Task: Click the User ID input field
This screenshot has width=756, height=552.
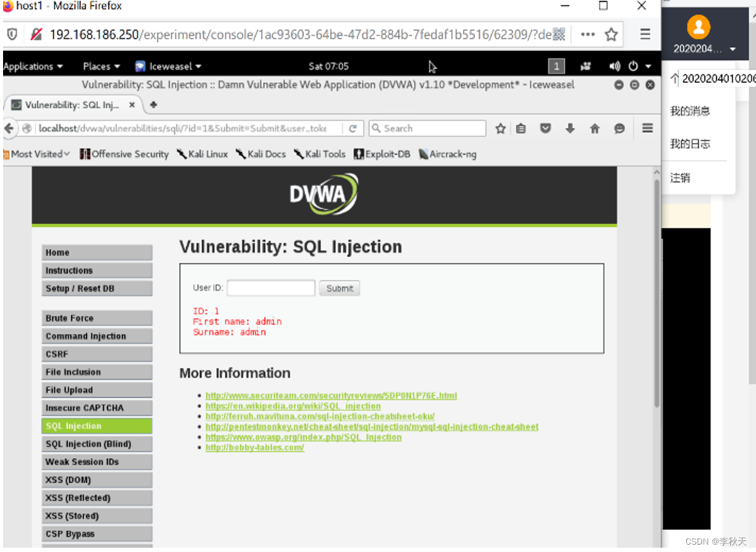Action: [271, 288]
